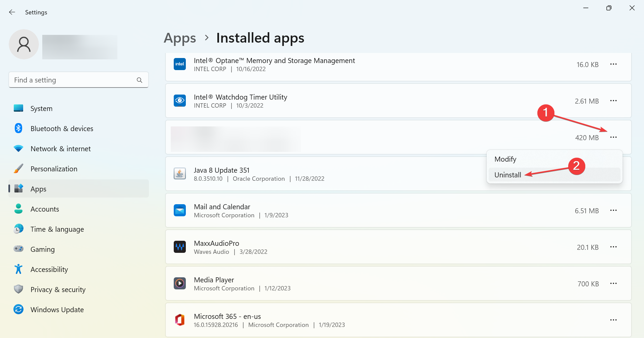Select Apps in the sidebar

[78, 189]
